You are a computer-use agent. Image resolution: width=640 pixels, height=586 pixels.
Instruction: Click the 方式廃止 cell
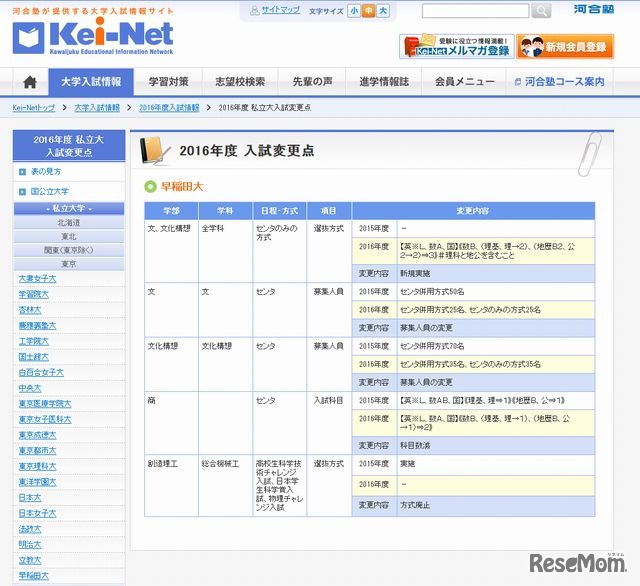tap(496, 506)
